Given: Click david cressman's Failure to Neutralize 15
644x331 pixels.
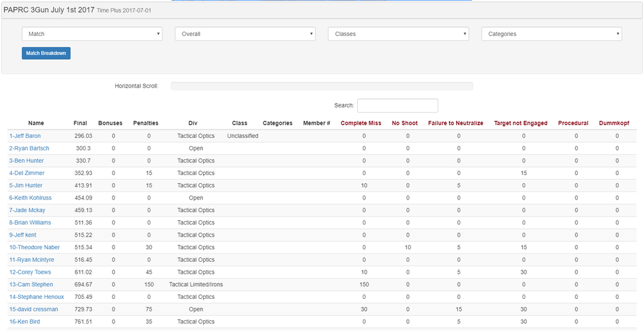Looking at the screenshot, I should click(x=458, y=309).
